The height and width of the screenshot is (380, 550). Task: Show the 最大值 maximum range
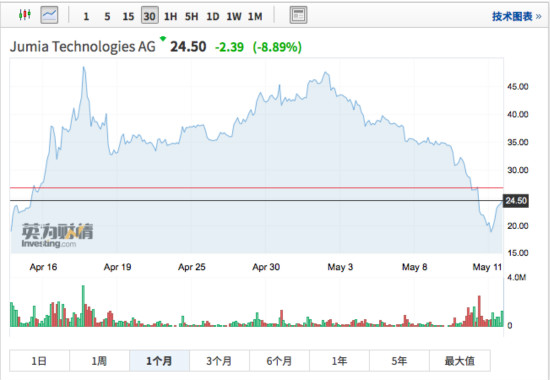coord(460,361)
